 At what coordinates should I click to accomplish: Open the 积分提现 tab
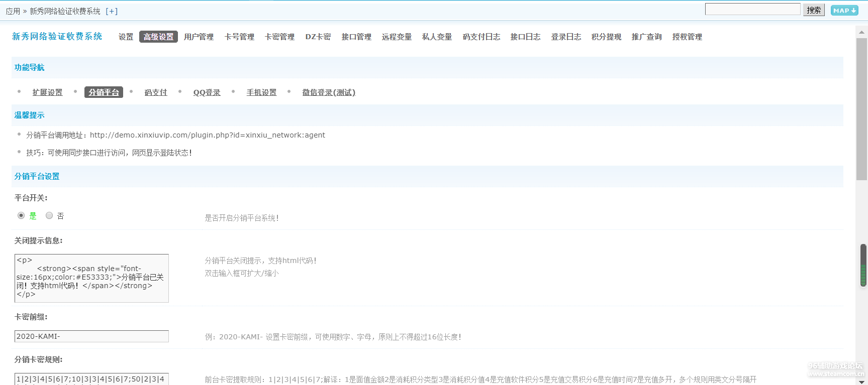coord(606,37)
